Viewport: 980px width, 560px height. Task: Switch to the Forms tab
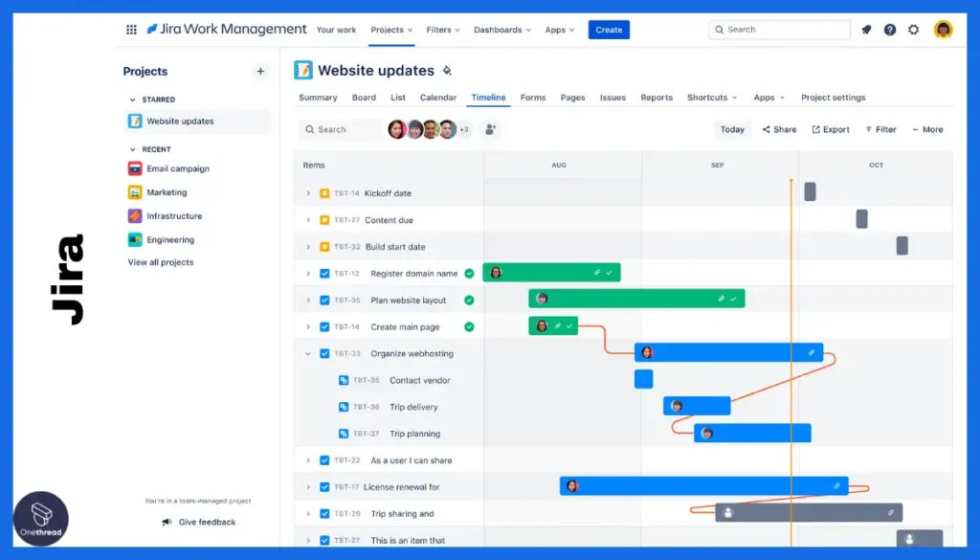point(533,98)
